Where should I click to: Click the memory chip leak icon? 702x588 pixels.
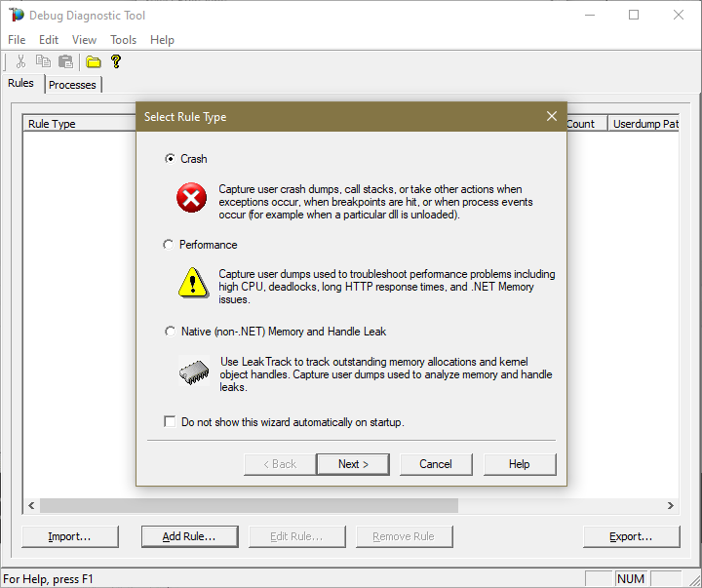click(x=194, y=371)
